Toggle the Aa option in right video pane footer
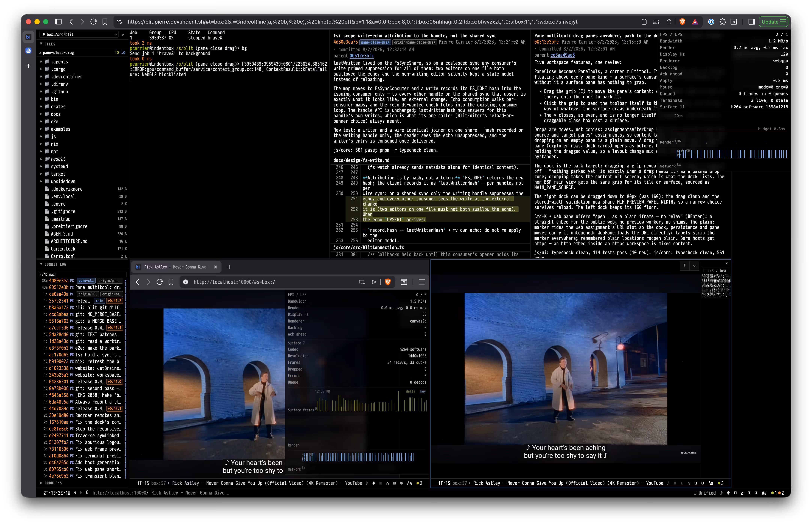The width and height of the screenshot is (812, 525). [x=711, y=483]
